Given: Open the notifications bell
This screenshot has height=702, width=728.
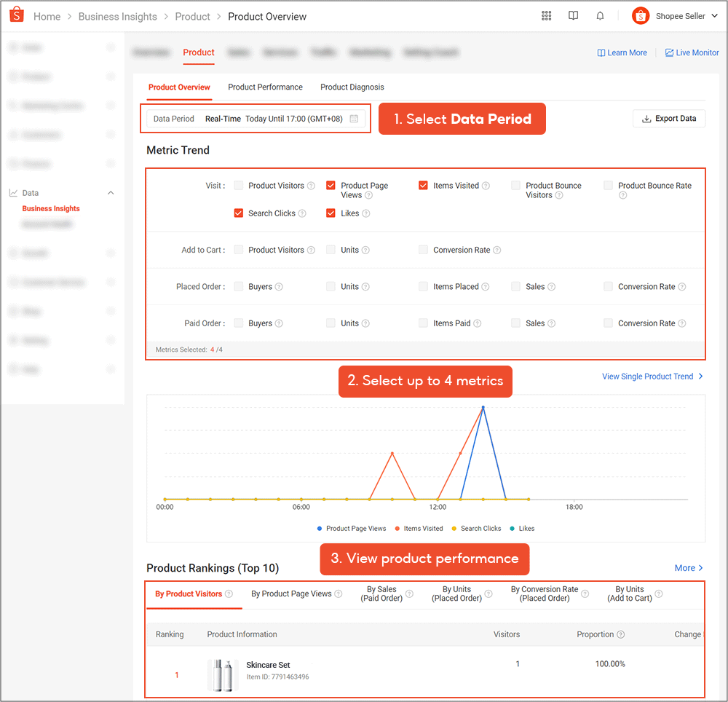Looking at the screenshot, I should (x=600, y=15).
